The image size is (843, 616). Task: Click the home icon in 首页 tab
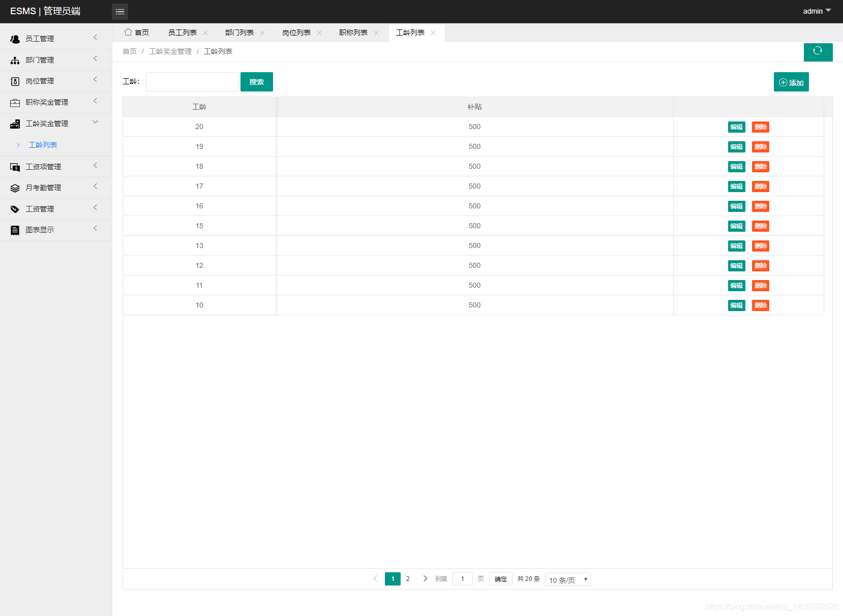coord(128,32)
